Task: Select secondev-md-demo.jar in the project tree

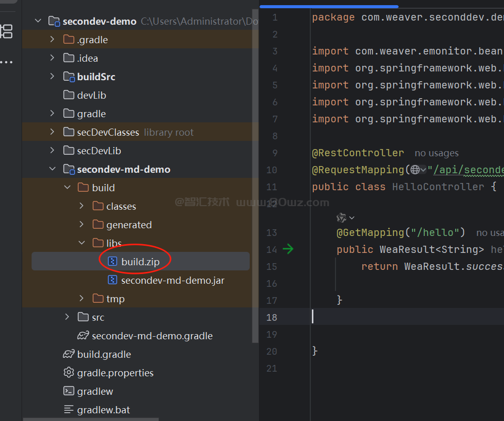Action: 172,280
